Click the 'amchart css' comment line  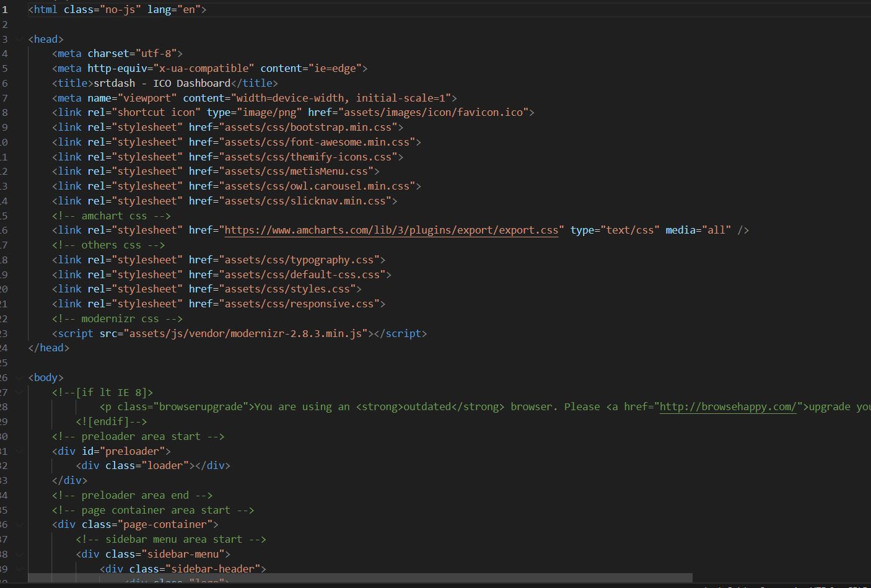(112, 216)
